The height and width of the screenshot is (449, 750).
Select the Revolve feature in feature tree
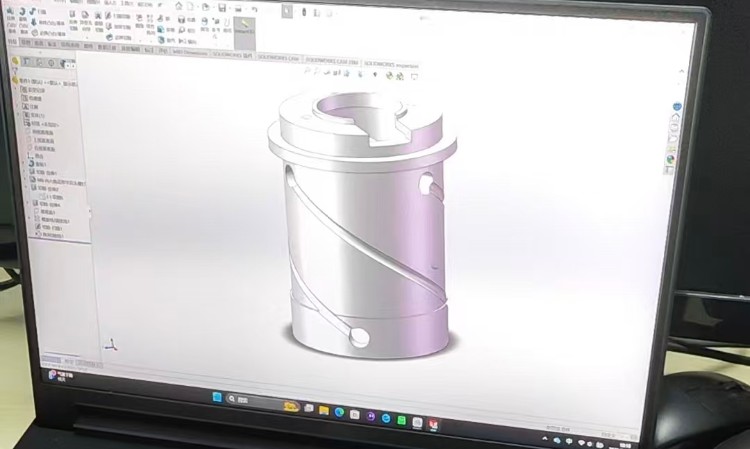[38, 164]
